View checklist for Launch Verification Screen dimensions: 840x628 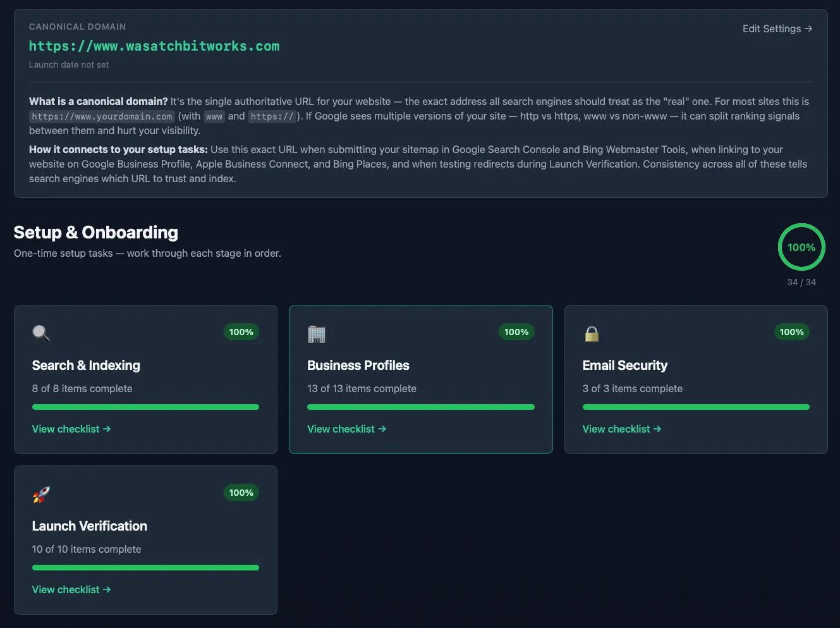pyautogui.click(x=71, y=589)
